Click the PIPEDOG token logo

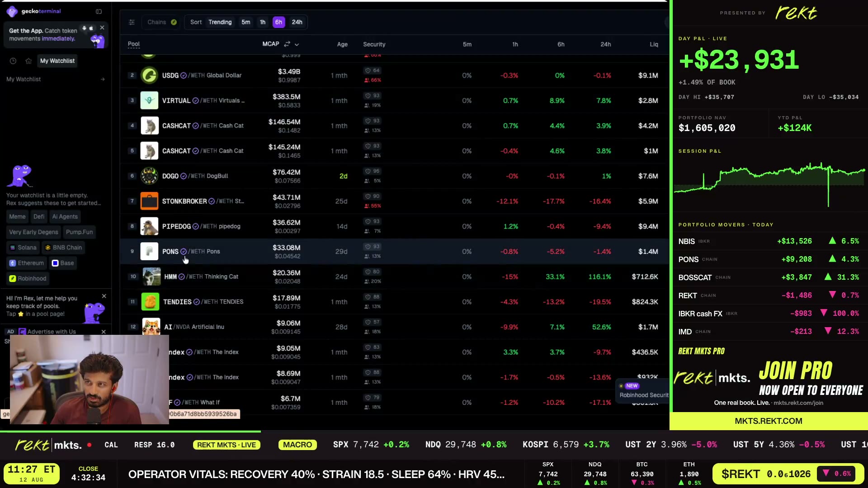tap(149, 226)
